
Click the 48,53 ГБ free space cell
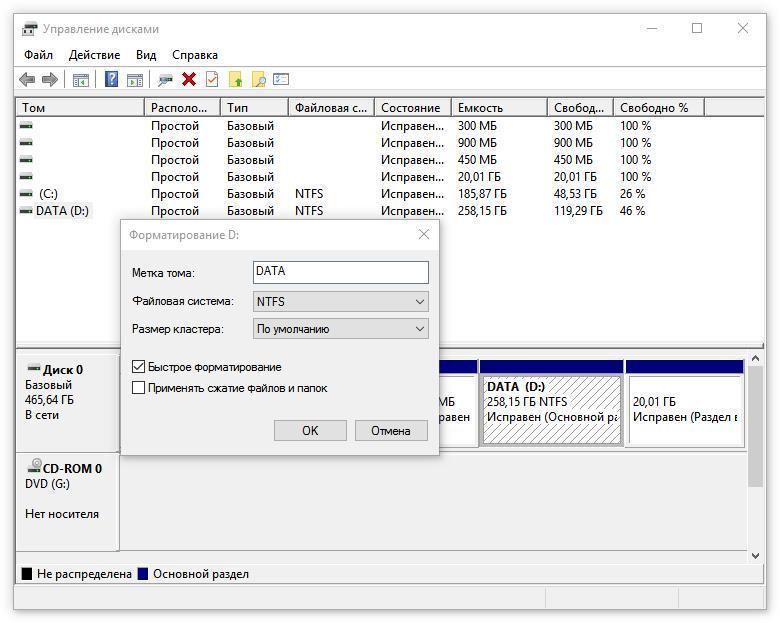coord(575,194)
